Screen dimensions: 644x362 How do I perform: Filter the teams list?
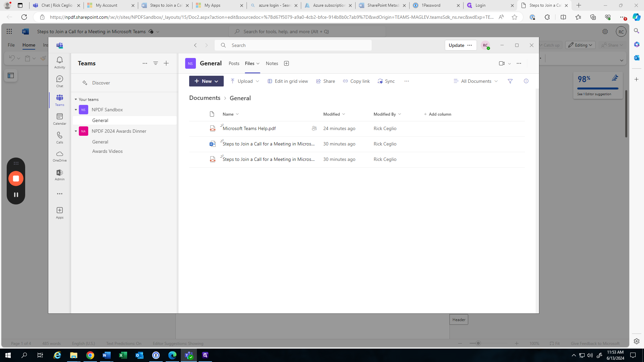point(156,63)
